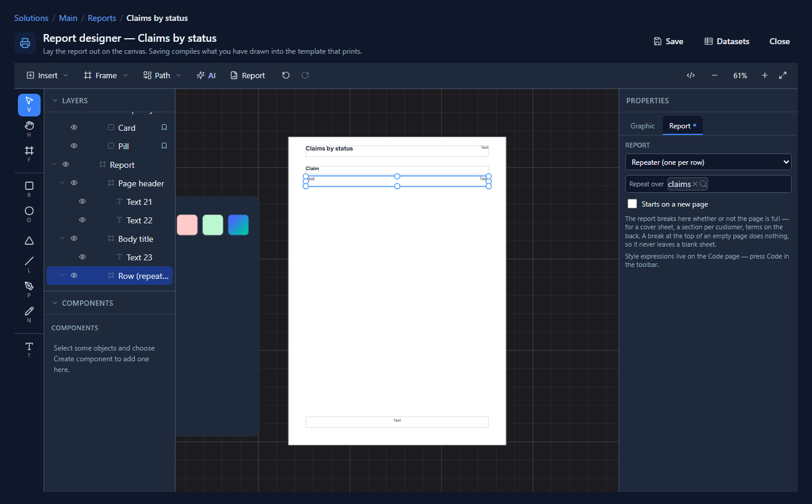Go to the Solutions breadcrumb link

pos(32,19)
